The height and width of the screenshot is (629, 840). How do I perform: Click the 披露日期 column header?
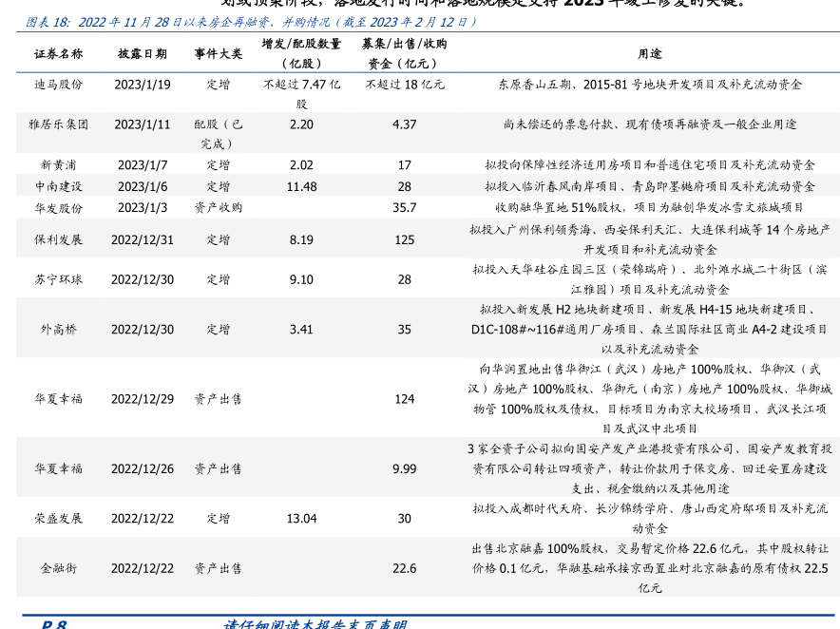coord(142,54)
